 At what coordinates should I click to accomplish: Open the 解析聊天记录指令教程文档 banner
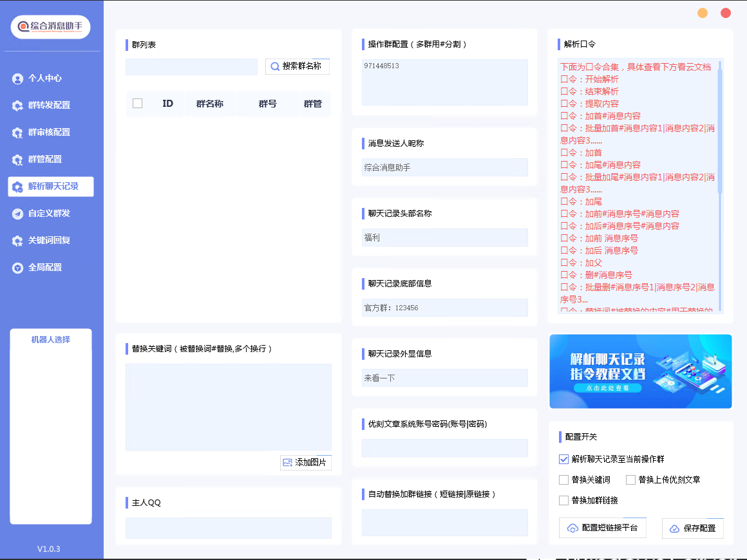point(640,371)
